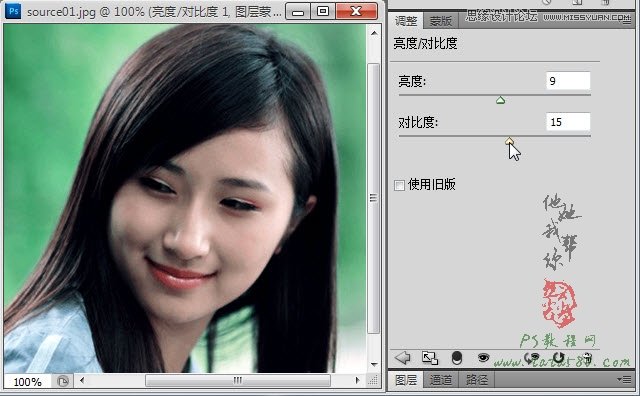Image resolution: width=640 pixels, height=396 pixels.
Task: Click the vertical scrollbar up arrow
Action: point(374,33)
